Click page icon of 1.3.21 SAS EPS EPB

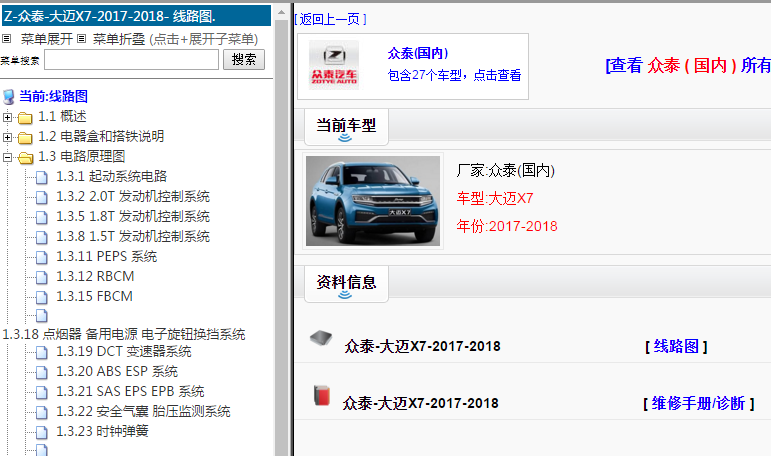[42, 392]
